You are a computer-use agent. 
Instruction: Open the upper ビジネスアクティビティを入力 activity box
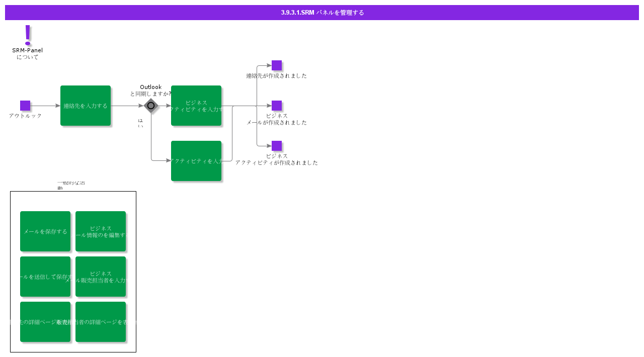pos(196,106)
